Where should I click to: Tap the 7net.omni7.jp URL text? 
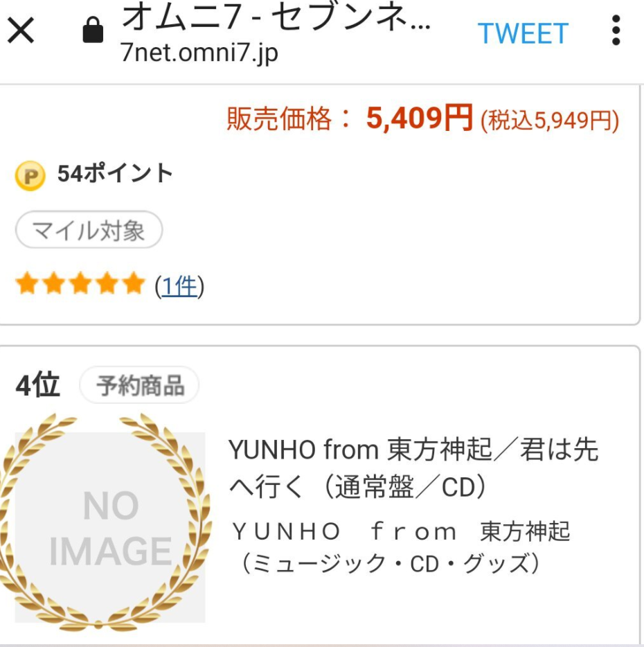click(199, 53)
